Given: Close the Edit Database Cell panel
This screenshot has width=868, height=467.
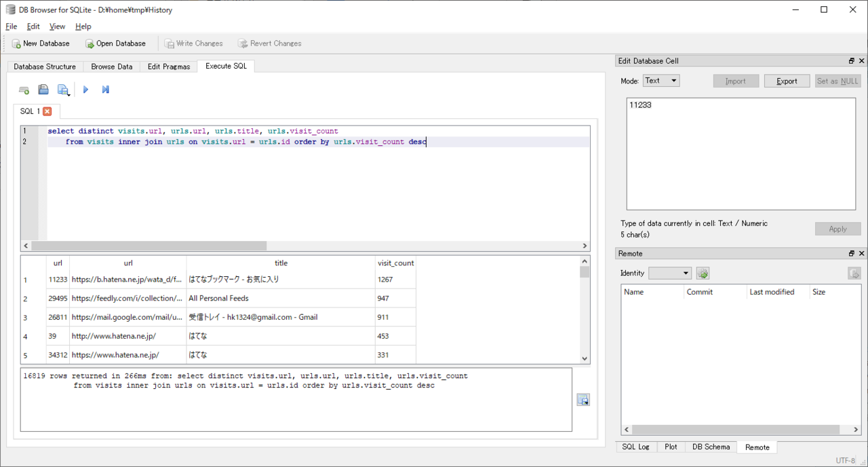Looking at the screenshot, I should coord(862,61).
